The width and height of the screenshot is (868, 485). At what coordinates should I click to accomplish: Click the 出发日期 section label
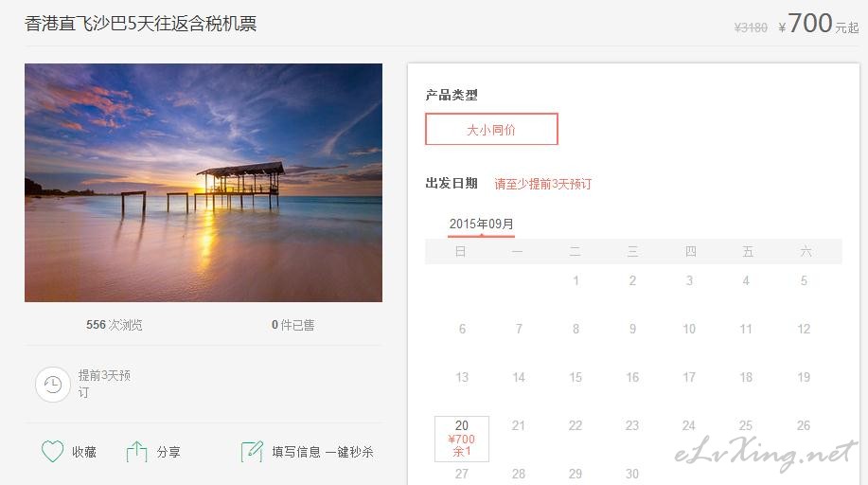click(x=452, y=183)
